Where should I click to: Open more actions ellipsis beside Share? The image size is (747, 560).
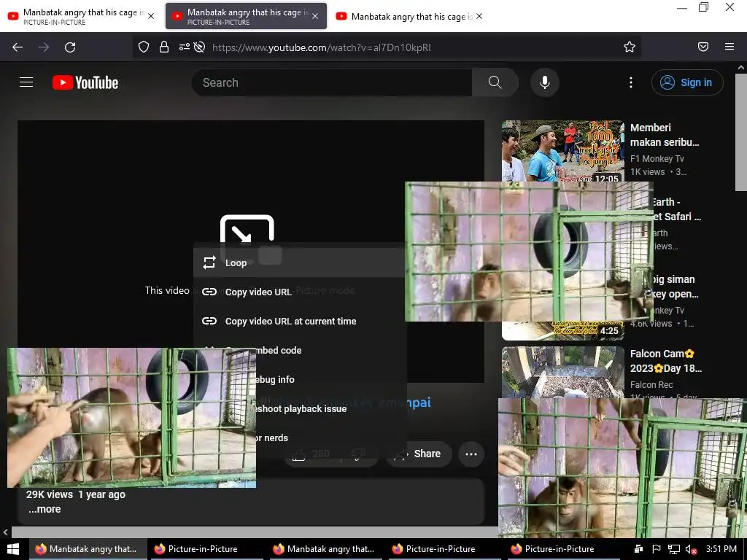(x=471, y=454)
